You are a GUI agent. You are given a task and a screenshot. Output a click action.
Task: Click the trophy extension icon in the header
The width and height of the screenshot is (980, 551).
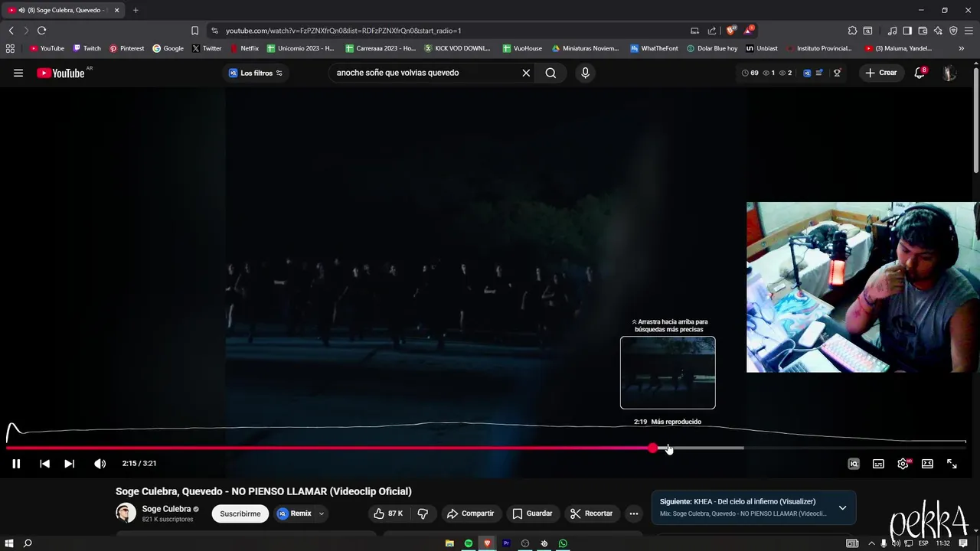tap(837, 73)
